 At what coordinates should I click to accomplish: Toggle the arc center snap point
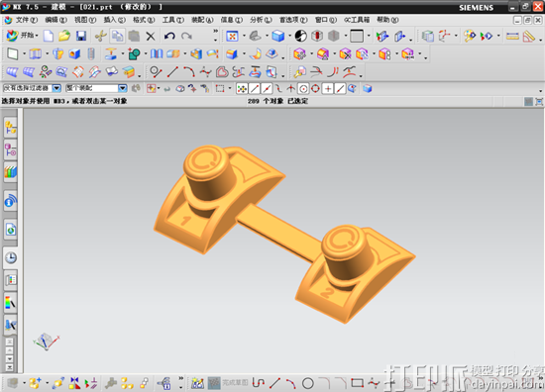click(303, 89)
